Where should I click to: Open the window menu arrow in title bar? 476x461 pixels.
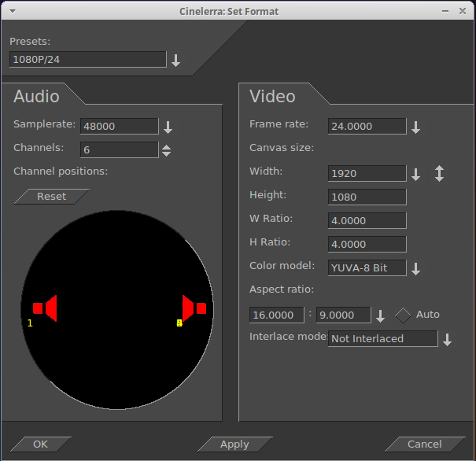point(12,11)
